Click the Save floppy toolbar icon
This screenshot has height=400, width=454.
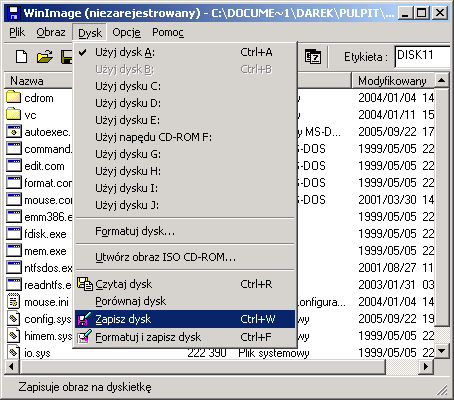(66, 57)
